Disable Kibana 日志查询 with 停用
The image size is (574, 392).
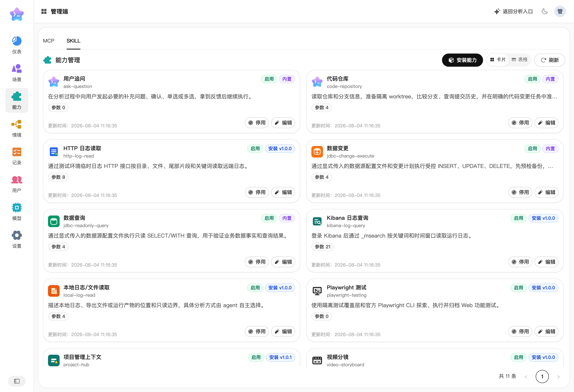click(520, 262)
